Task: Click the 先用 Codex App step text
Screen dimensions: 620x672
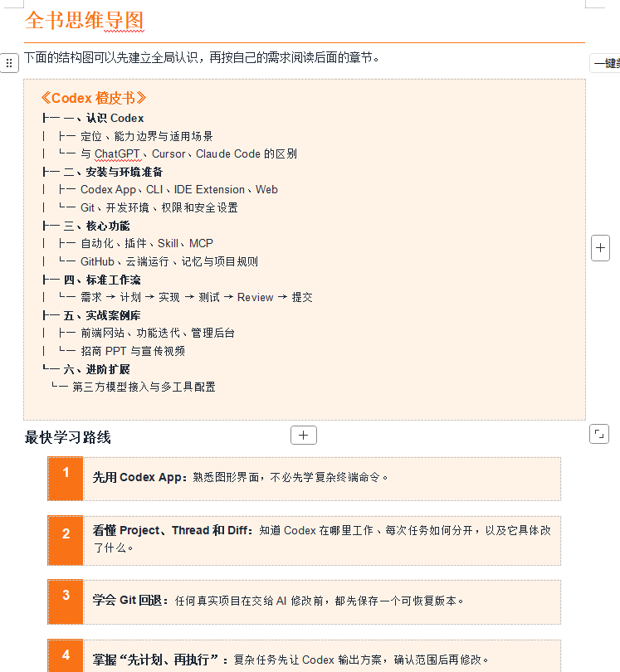Action: pyautogui.click(x=241, y=477)
